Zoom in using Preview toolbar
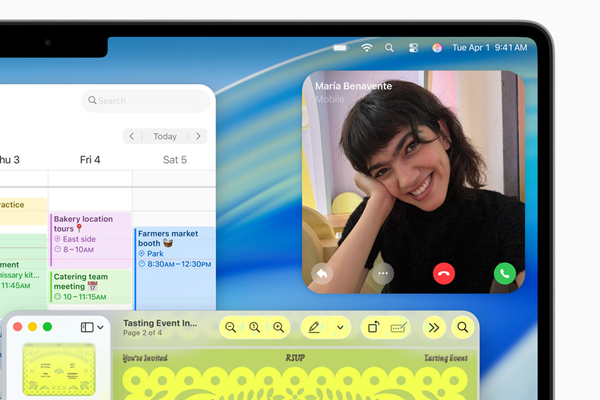The image size is (600, 400). [x=279, y=328]
